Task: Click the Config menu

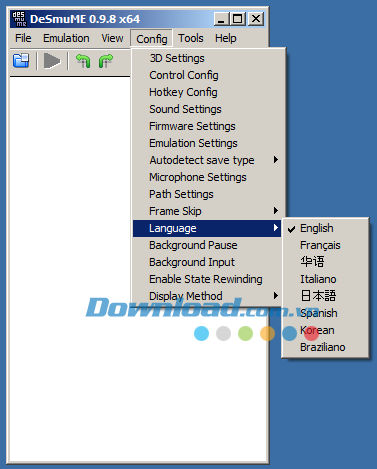Action: pyautogui.click(x=152, y=39)
